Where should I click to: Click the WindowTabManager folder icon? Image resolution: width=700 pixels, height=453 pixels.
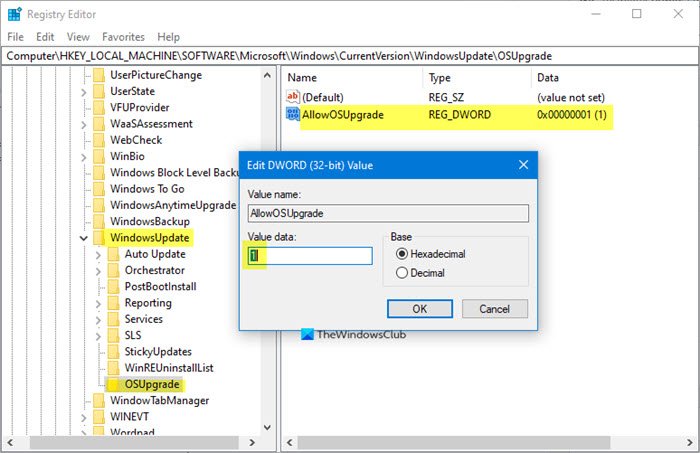point(99,400)
